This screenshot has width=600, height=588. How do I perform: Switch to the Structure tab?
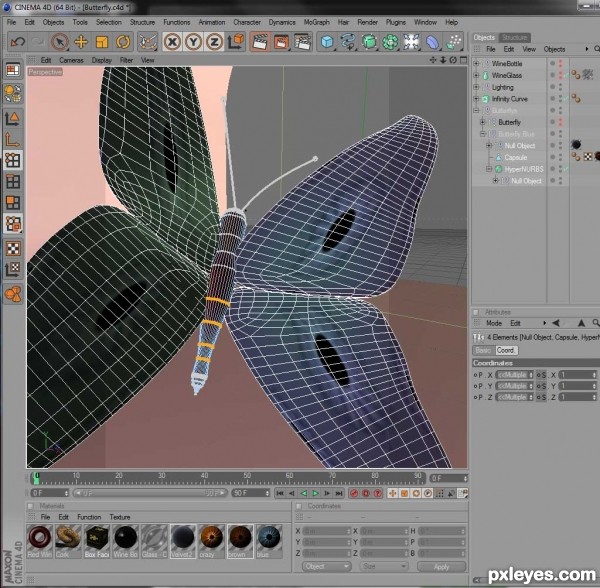click(x=515, y=37)
